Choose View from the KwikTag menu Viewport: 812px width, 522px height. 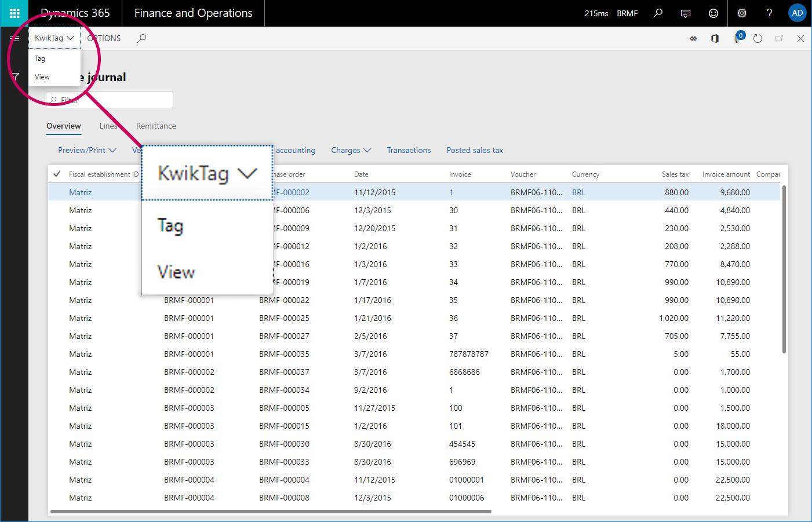[x=42, y=77]
